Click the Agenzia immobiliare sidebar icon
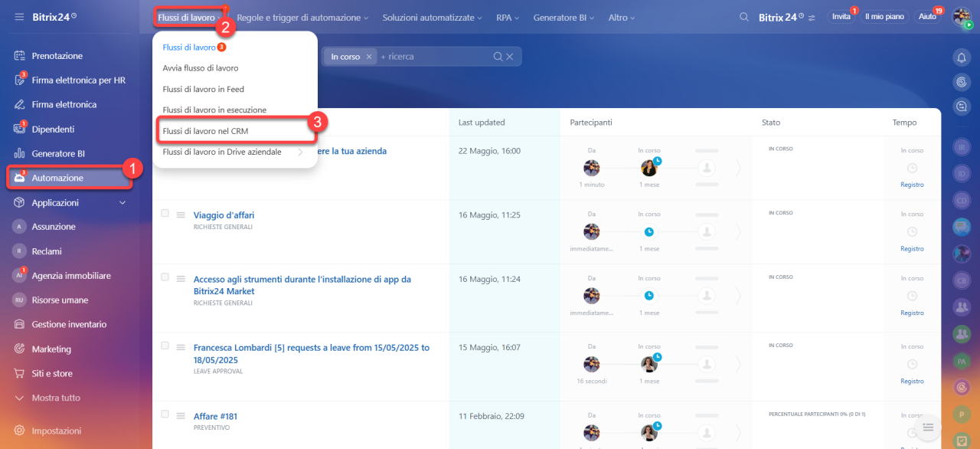 20,276
